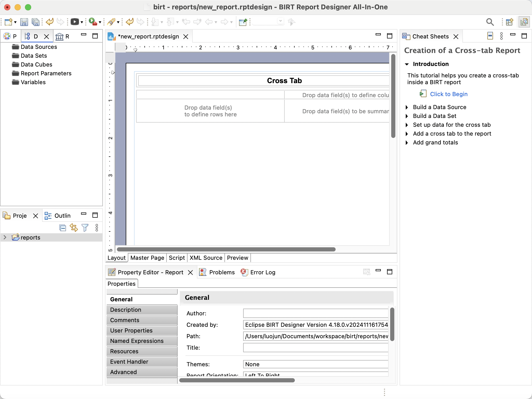532x399 pixels.
Task: Open the Problems tab
Action: pos(222,272)
